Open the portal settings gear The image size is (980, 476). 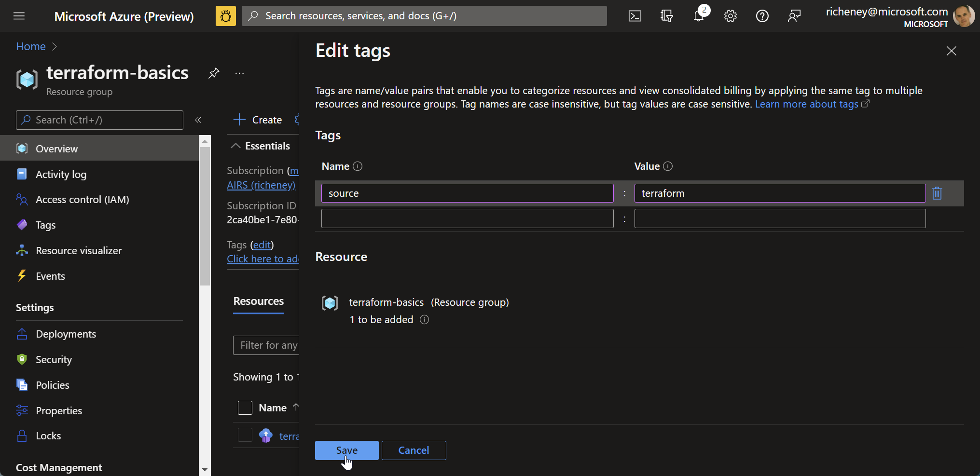730,16
